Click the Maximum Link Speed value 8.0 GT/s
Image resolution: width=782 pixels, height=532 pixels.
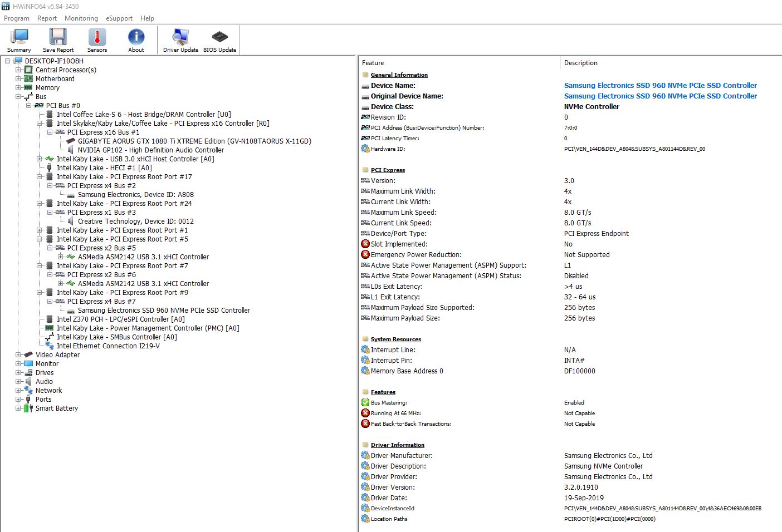click(x=578, y=213)
